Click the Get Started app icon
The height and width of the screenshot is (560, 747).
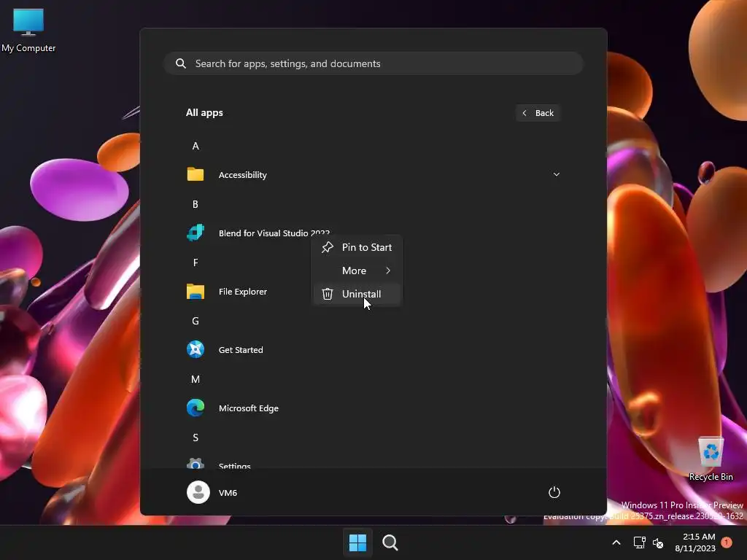[x=196, y=349]
